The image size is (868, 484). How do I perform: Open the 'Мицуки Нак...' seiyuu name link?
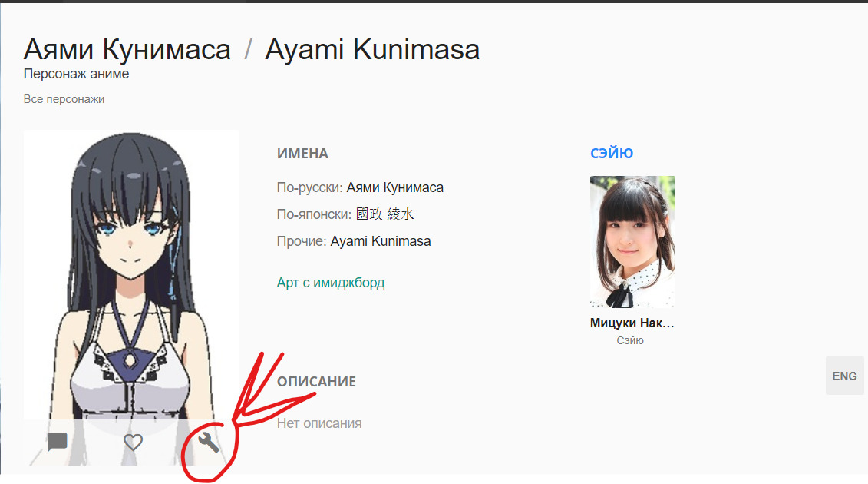pos(632,323)
